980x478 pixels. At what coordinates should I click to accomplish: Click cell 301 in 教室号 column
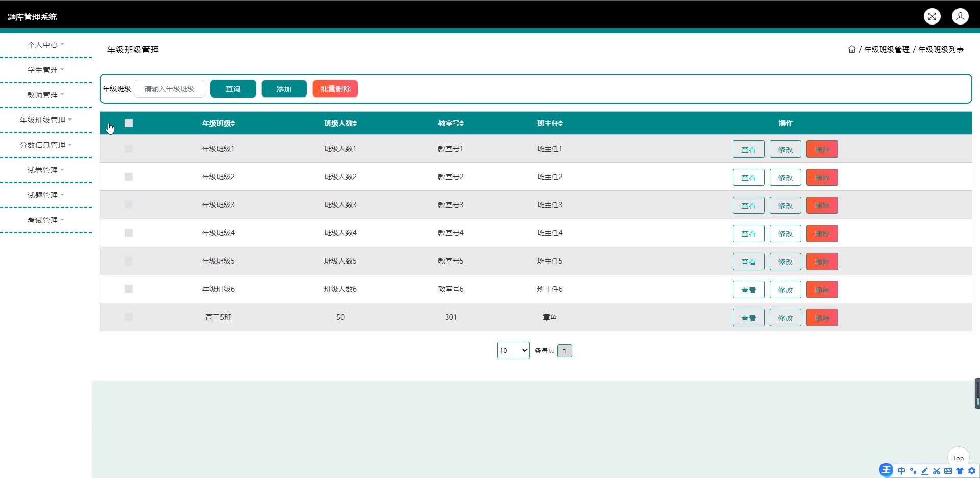point(451,317)
